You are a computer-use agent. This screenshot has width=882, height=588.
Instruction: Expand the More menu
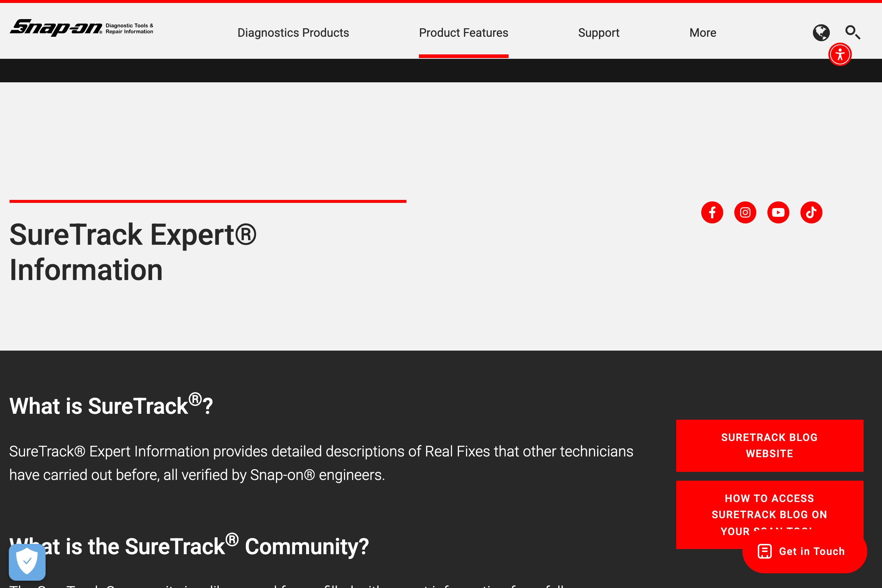[703, 33]
